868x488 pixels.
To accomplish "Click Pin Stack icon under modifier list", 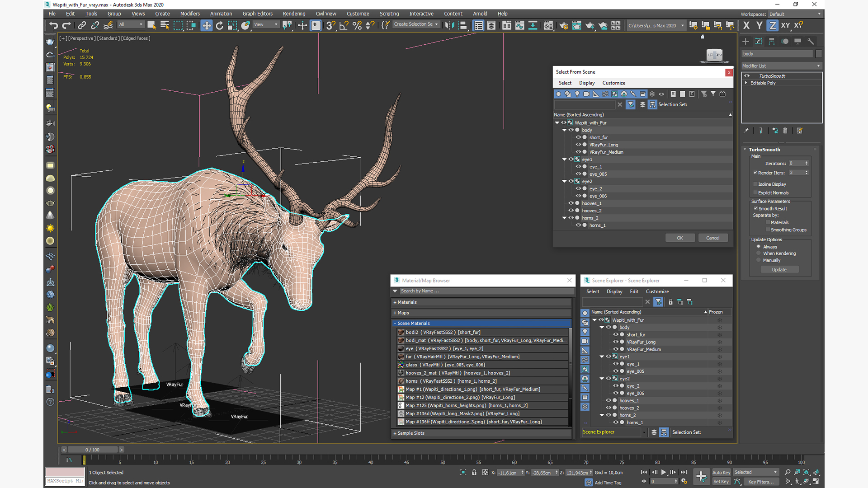I will (746, 131).
